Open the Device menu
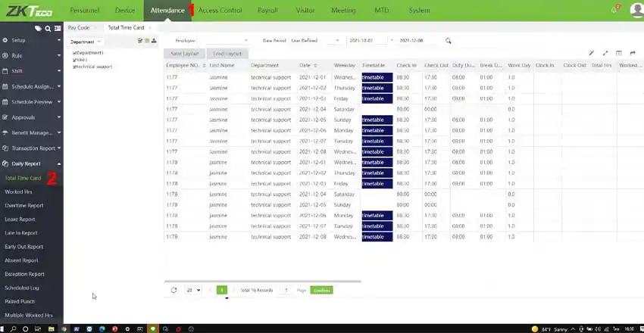 (125, 11)
